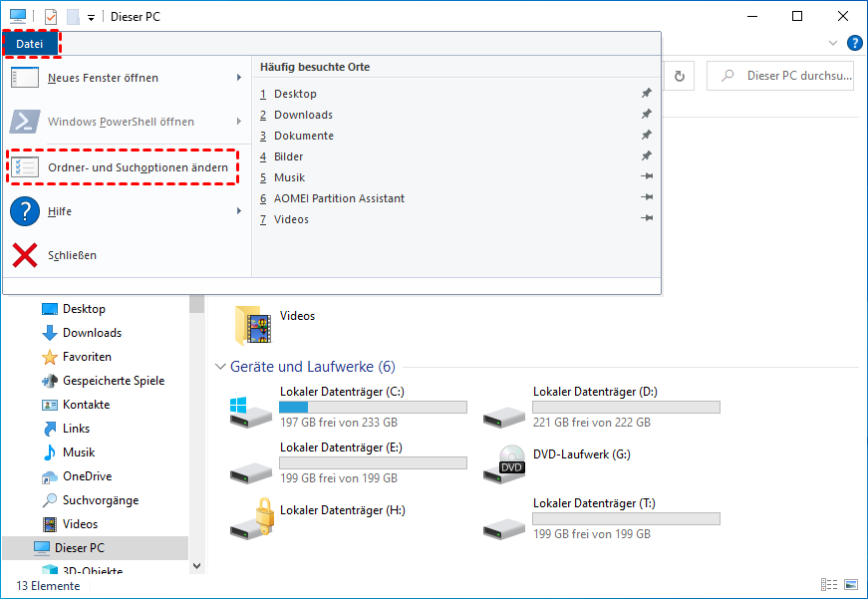The width and height of the screenshot is (868, 599).
Task: Click the Neues Fenster öffnen icon
Action: point(25,78)
